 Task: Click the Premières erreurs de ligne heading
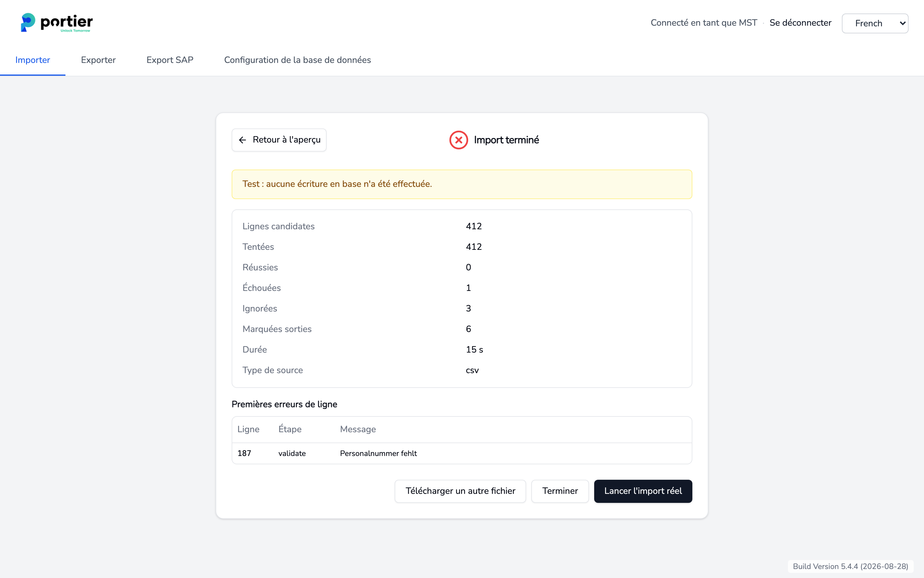[285, 405]
